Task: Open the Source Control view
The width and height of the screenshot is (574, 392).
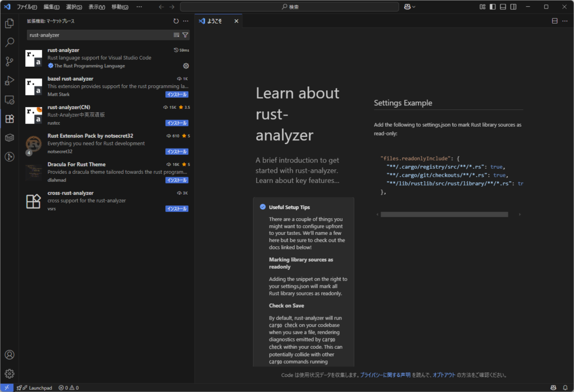Action: [10, 61]
